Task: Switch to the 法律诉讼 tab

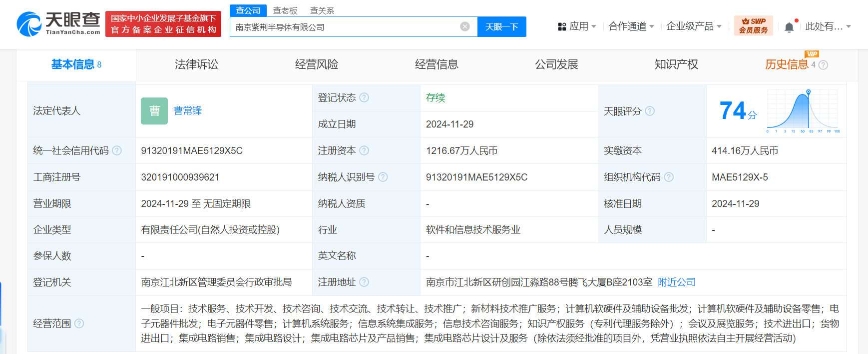Action: coord(196,64)
